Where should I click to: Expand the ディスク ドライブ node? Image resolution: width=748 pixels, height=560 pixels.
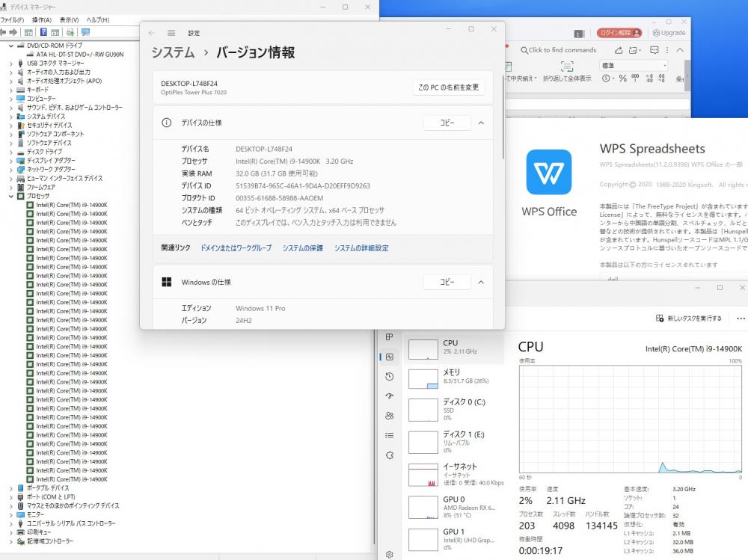11,152
